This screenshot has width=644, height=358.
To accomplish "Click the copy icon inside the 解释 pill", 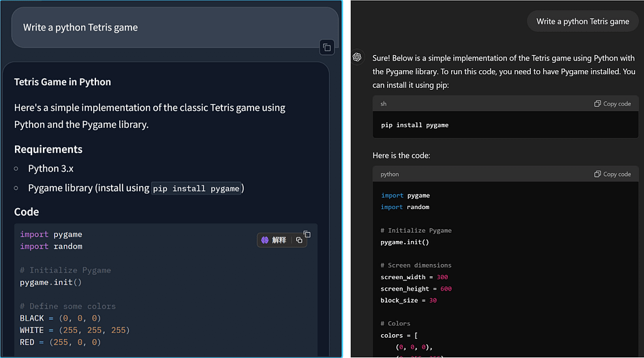I will tap(299, 240).
